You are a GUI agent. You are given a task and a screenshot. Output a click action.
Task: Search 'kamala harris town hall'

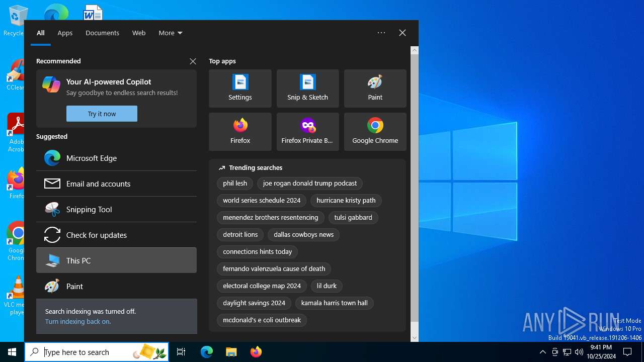[x=335, y=303]
